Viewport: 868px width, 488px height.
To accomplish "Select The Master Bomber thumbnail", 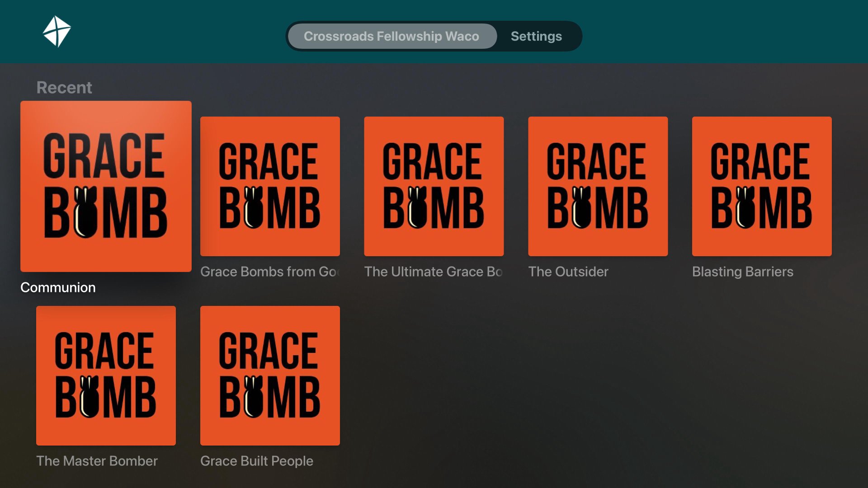I will point(106,375).
